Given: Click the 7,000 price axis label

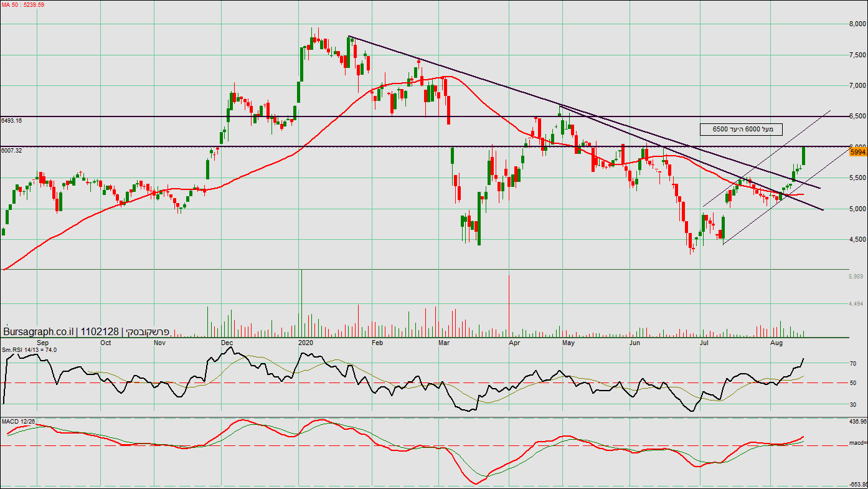Looking at the screenshot, I should click(858, 85).
